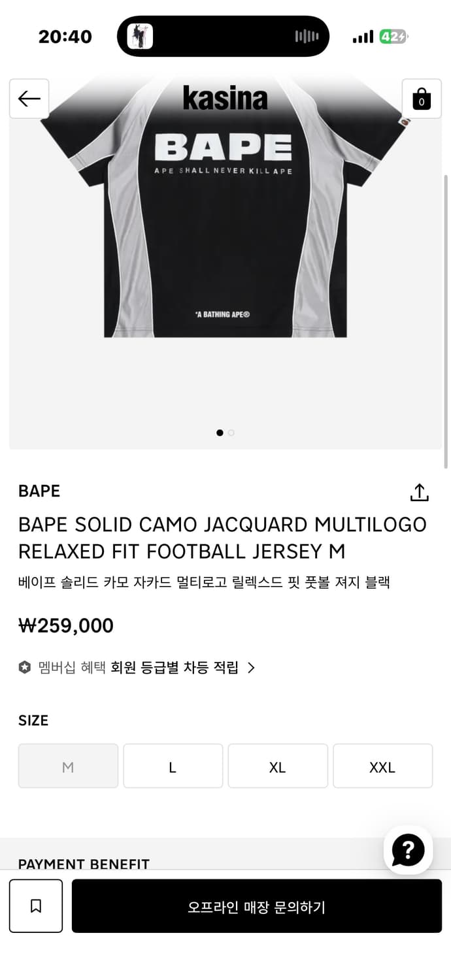Share this BAPE jersey product

pyautogui.click(x=419, y=493)
